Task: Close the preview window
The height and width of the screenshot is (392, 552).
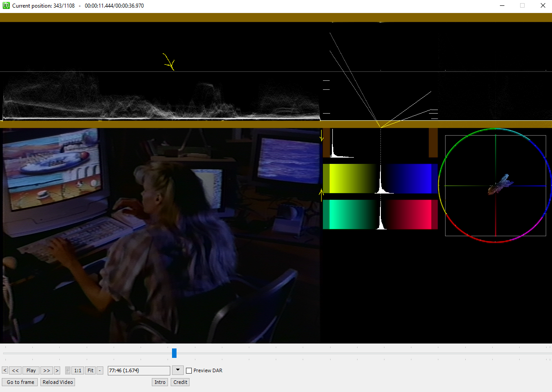Action: [543, 6]
